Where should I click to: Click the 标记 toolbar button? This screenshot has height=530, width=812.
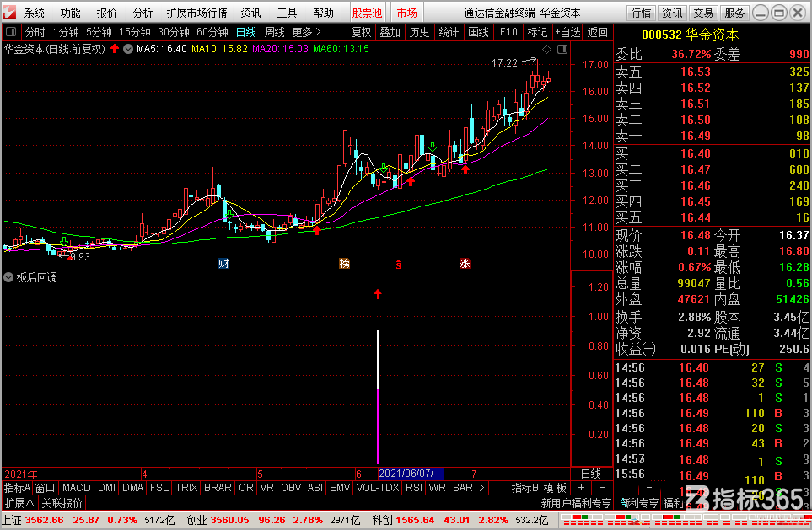coord(537,33)
